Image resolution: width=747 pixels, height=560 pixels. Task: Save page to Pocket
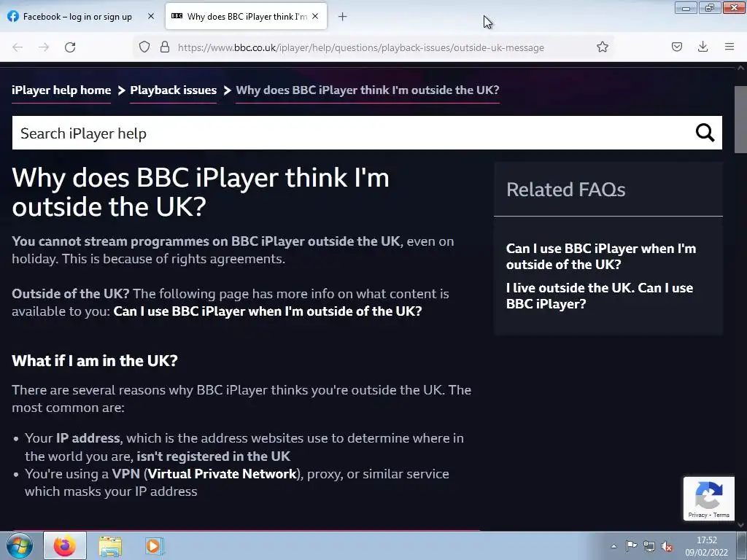pyautogui.click(x=676, y=47)
